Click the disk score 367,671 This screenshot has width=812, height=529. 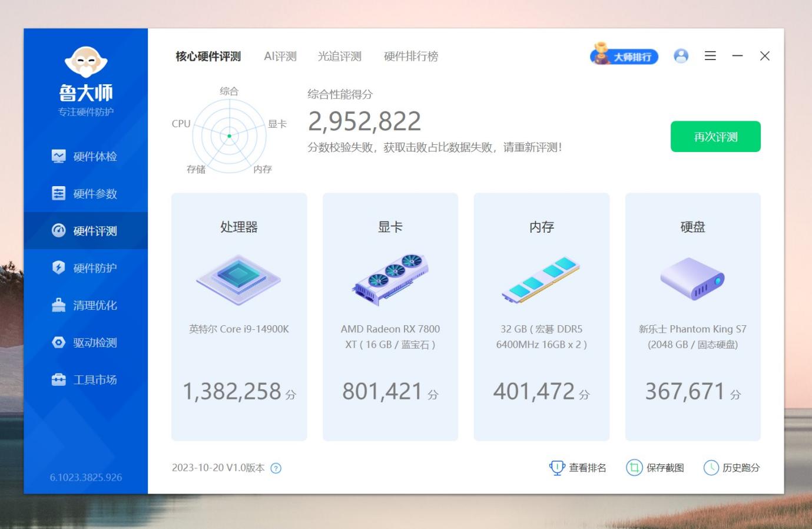(x=685, y=391)
